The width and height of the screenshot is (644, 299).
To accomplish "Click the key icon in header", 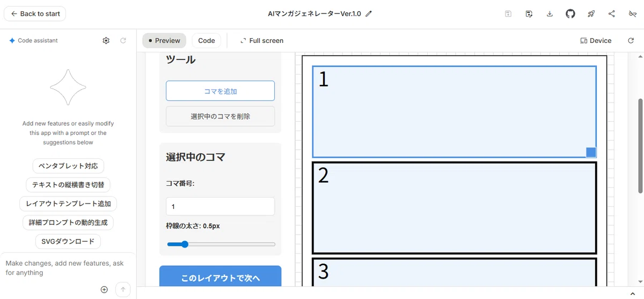I will coord(633,14).
